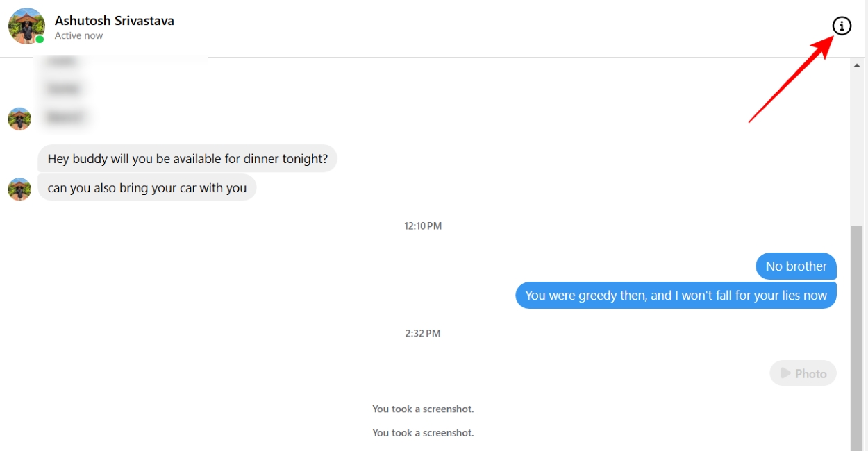The height and width of the screenshot is (451, 868).
Task: Click the chat's vertical scrollbar thumb
Action: coord(857,333)
